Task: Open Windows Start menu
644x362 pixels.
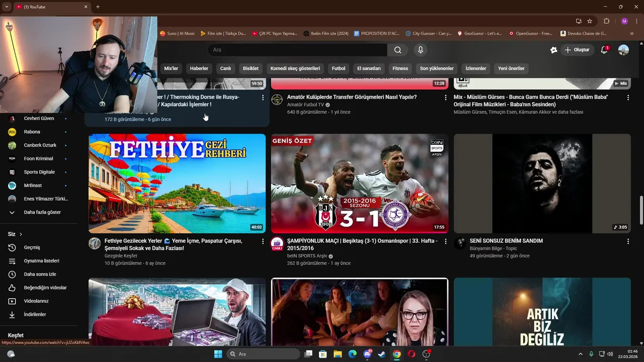Action: [218, 354]
